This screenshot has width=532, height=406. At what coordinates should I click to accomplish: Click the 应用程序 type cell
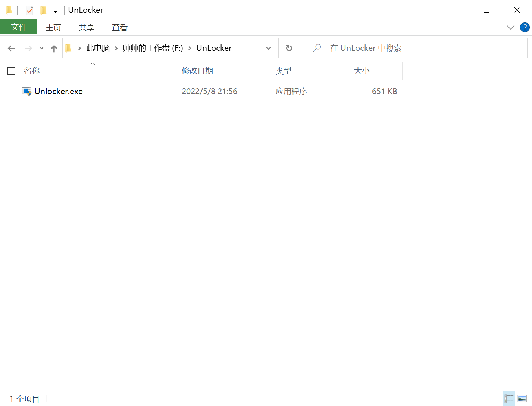click(291, 92)
